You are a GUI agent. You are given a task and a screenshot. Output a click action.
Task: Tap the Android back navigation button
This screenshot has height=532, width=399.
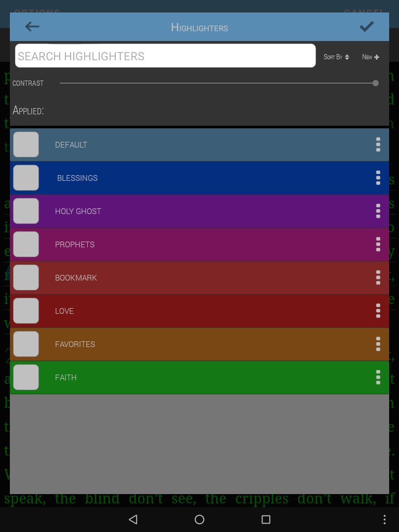133,520
